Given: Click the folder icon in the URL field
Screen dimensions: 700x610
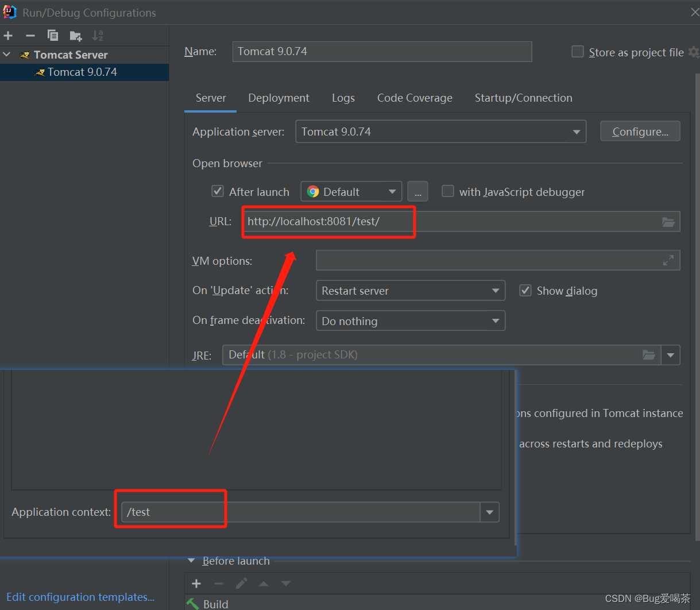Looking at the screenshot, I should click(x=668, y=222).
